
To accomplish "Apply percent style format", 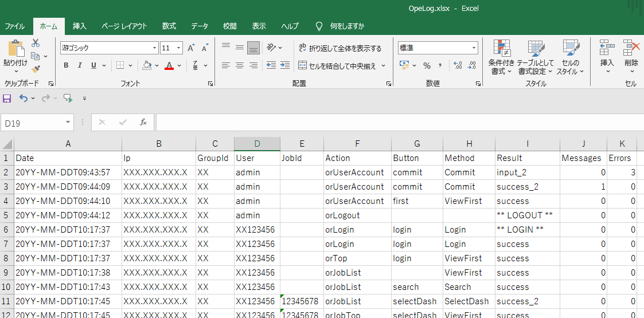I will coord(427,66).
